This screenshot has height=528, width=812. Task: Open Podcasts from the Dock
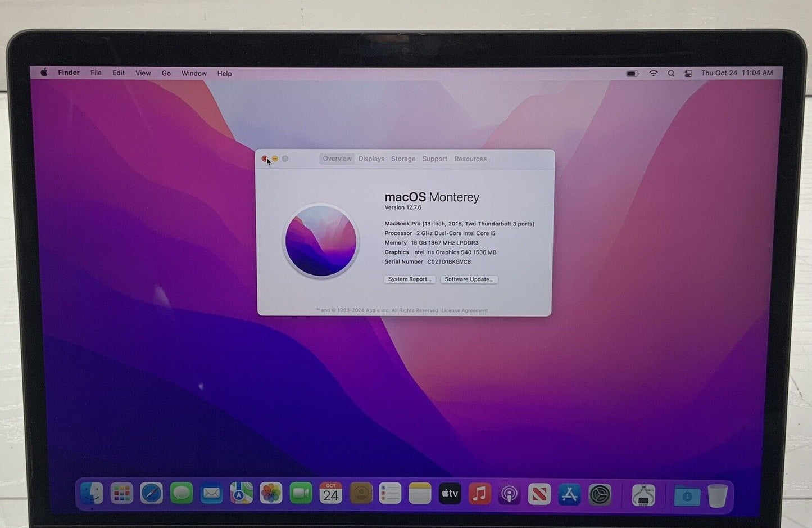[x=509, y=494]
